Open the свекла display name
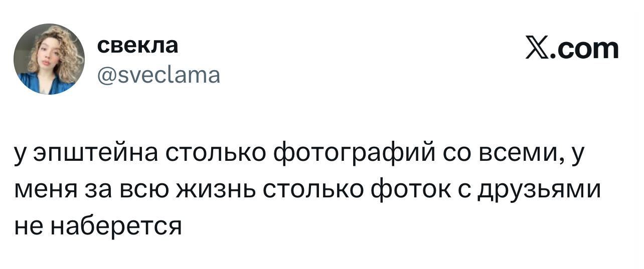644x269 pixels. (137, 46)
